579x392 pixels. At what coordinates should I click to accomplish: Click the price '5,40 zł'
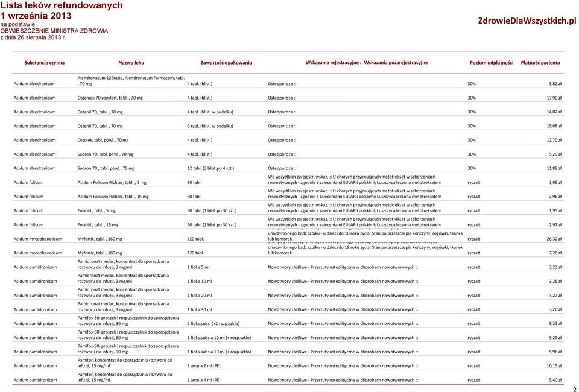[x=555, y=380]
